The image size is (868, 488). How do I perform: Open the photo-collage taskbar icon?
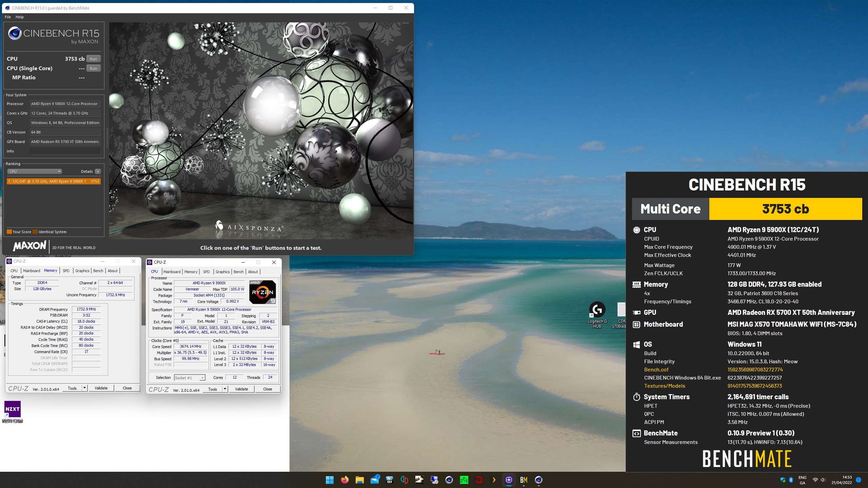(419, 480)
